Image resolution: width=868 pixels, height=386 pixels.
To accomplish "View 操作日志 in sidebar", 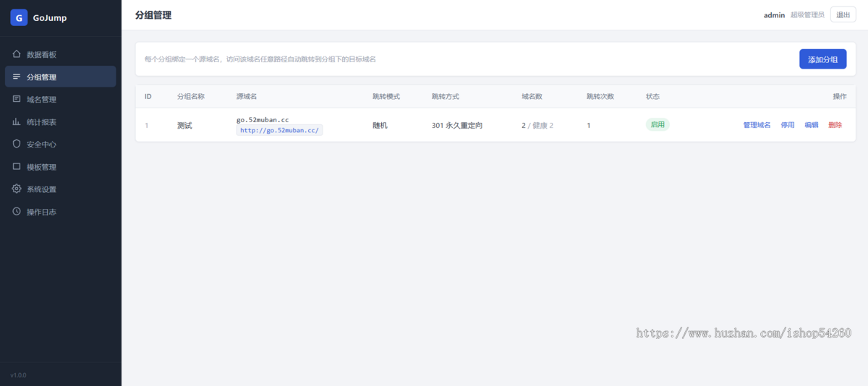I will tap(60, 211).
